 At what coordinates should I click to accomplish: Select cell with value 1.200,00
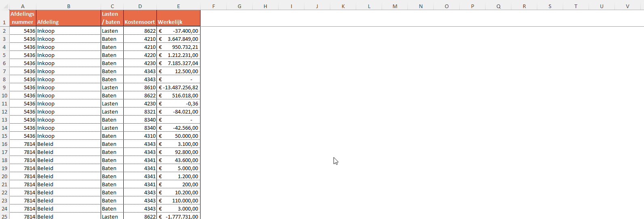178,176
